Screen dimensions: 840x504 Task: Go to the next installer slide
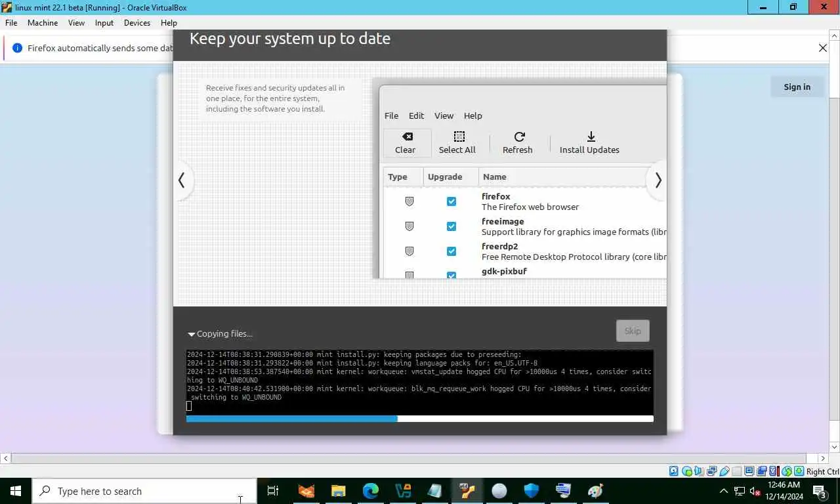tap(658, 180)
